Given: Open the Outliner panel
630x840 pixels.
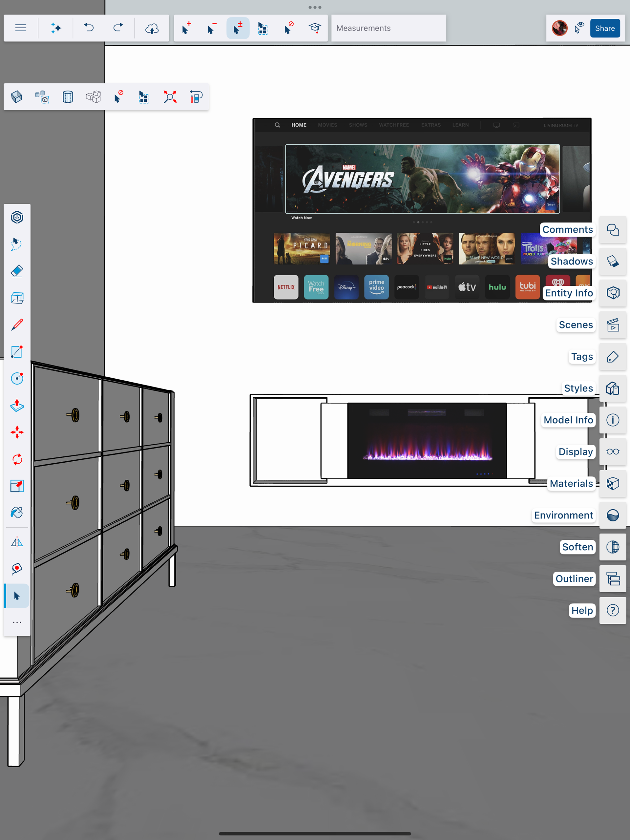Looking at the screenshot, I should (613, 579).
